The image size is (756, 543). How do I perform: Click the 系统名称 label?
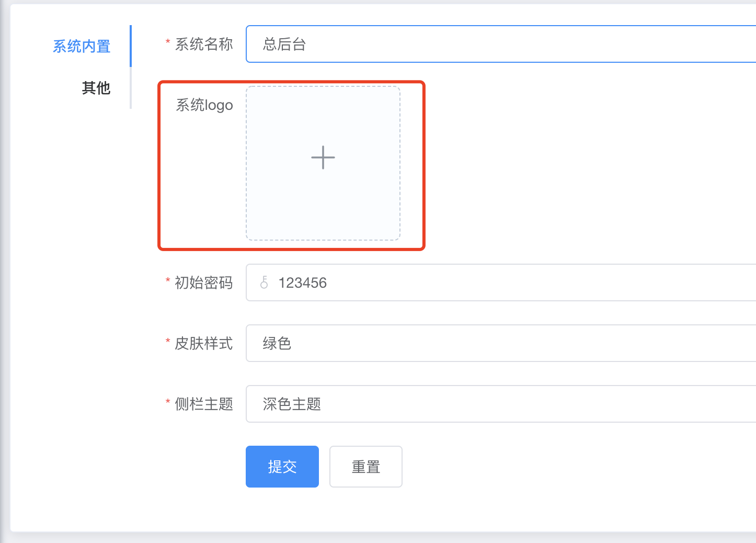(204, 44)
